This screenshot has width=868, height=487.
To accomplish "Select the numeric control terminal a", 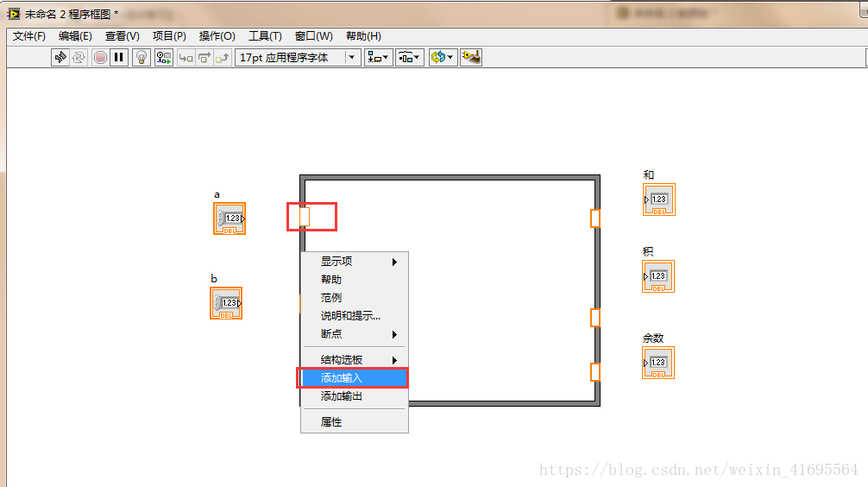I will pos(230,218).
